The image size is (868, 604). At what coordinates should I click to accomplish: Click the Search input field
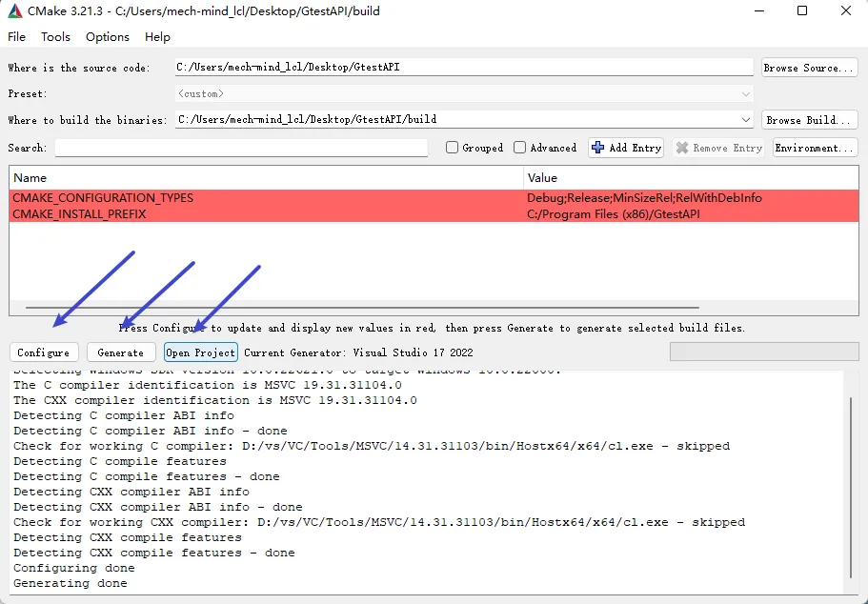(x=241, y=148)
